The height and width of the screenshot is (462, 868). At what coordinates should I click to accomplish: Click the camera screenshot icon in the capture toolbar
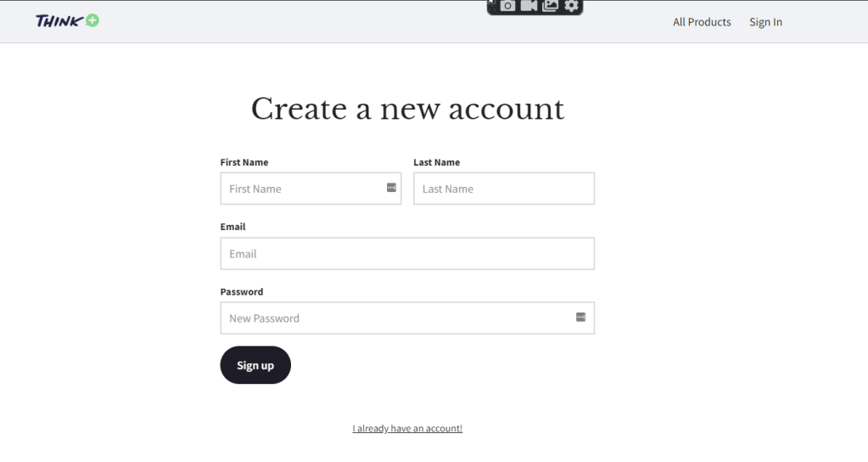coord(507,6)
